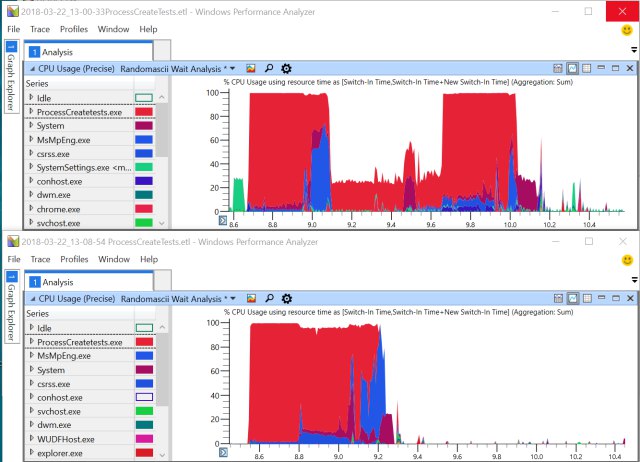This screenshot has width=640, height=462.
Task: Click the numbered Analysis tab icon in top window
Action: pos(34,52)
